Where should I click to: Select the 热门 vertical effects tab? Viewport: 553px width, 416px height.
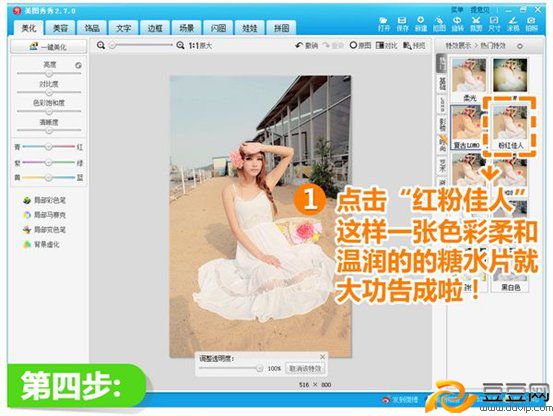pyautogui.click(x=442, y=63)
